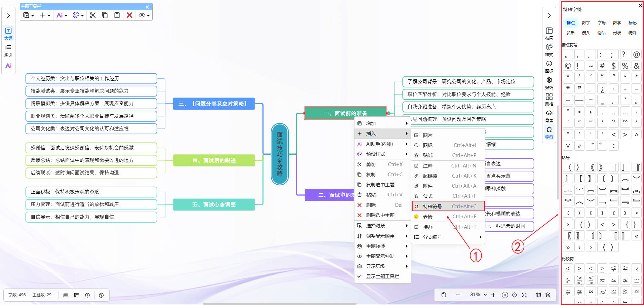Click the fullscreen icon in bottom bar
The image size is (644, 305).
click(524, 295)
